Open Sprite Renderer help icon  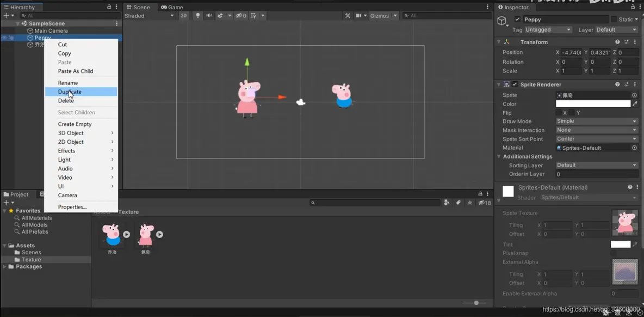617,84
